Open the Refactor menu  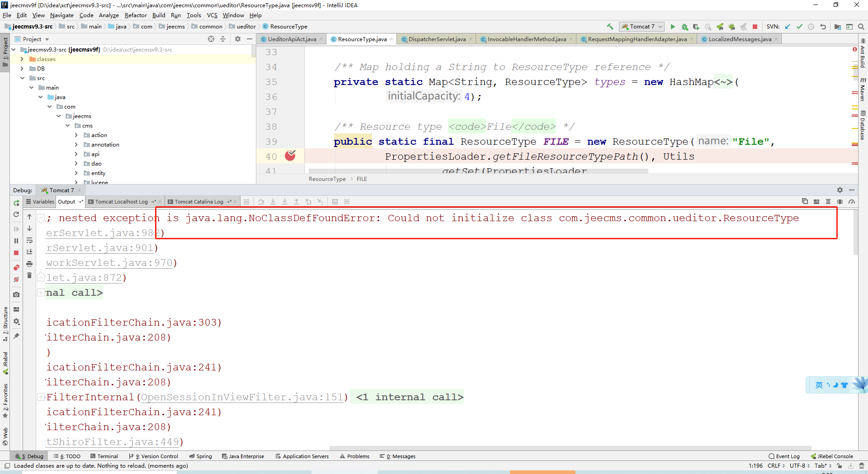tap(136, 15)
